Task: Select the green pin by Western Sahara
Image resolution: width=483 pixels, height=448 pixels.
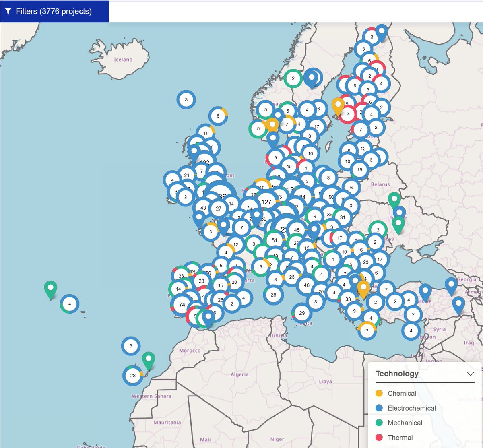Action: (x=149, y=361)
